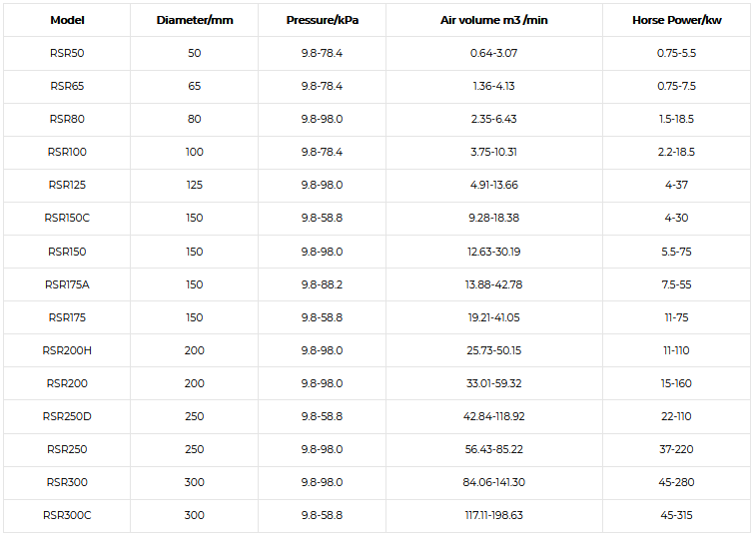Select the RSR150C model cell
Viewport: 756px width, 547px height.
point(67,218)
